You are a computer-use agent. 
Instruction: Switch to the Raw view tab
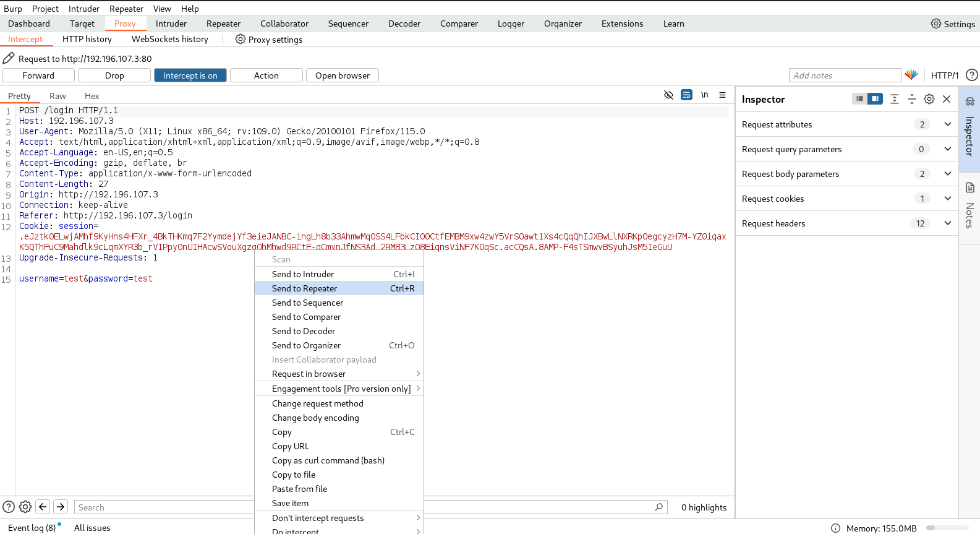pyautogui.click(x=58, y=96)
